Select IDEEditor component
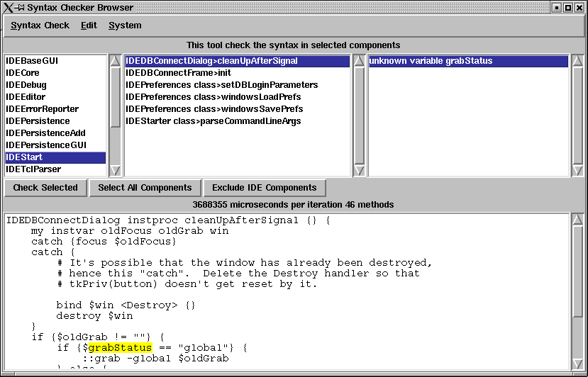Image resolution: width=588 pixels, height=377 pixels. tap(26, 97)
